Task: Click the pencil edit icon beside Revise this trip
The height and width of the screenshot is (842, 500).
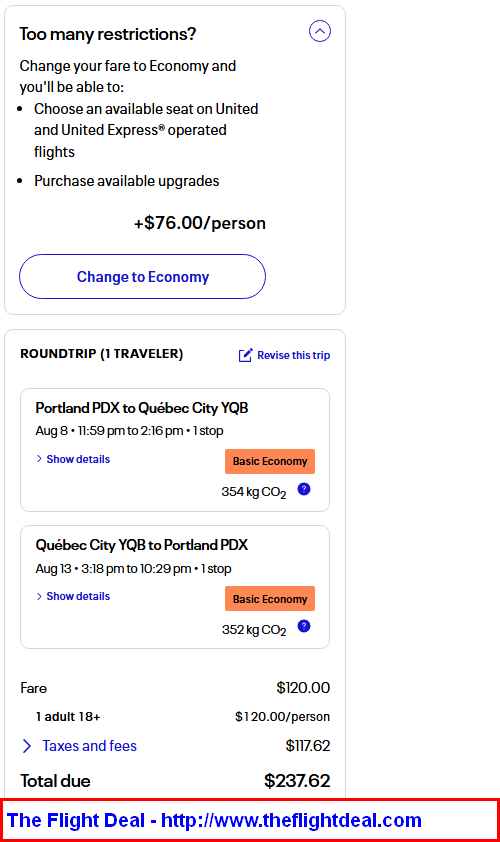Action: (245, 355)
